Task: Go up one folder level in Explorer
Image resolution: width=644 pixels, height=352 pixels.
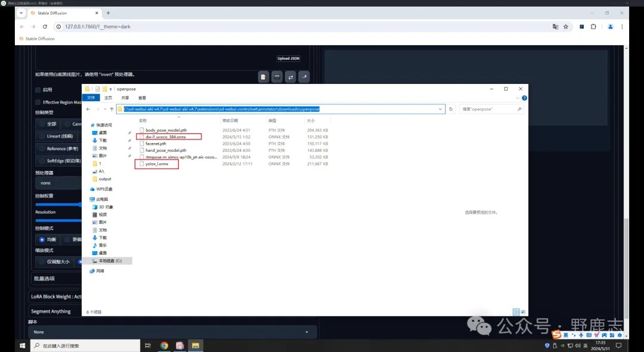Action: click(x=112, y=109)
